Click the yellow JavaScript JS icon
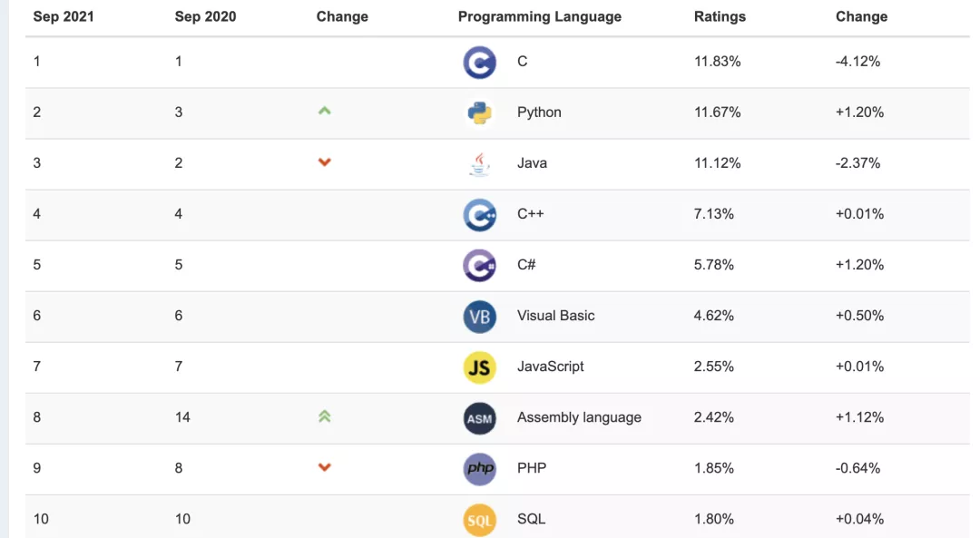This screenshot has height=538, width=980. 479,367
